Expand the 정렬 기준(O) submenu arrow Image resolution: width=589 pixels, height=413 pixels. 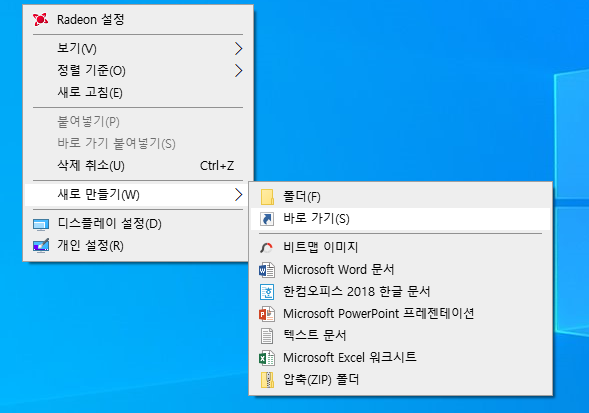point(238,70)
